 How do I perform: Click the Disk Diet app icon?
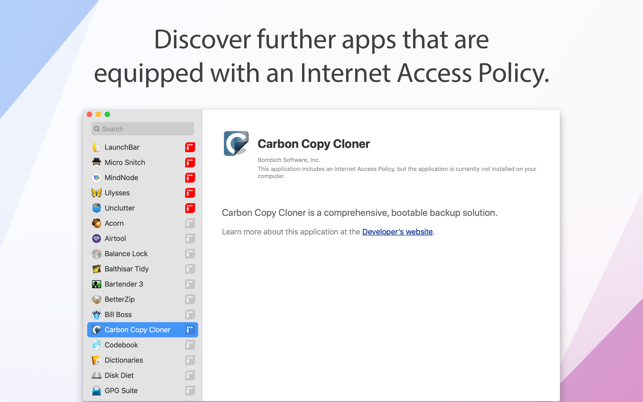coord(96,375)
